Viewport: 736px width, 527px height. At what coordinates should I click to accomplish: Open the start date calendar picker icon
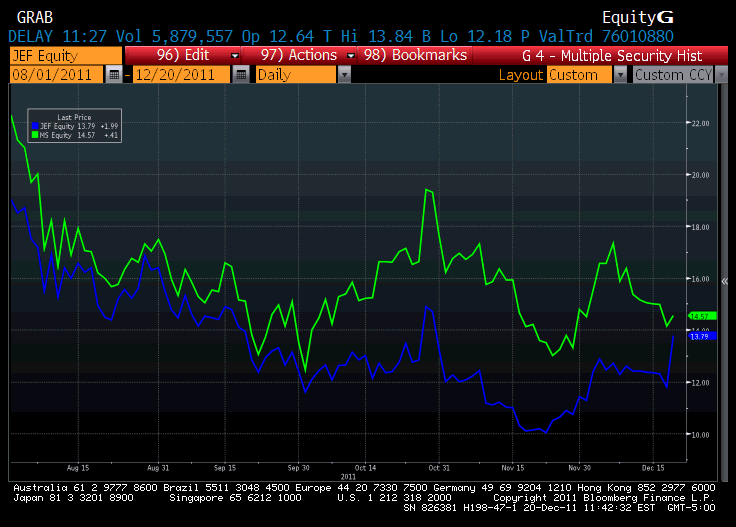[114, 75]
